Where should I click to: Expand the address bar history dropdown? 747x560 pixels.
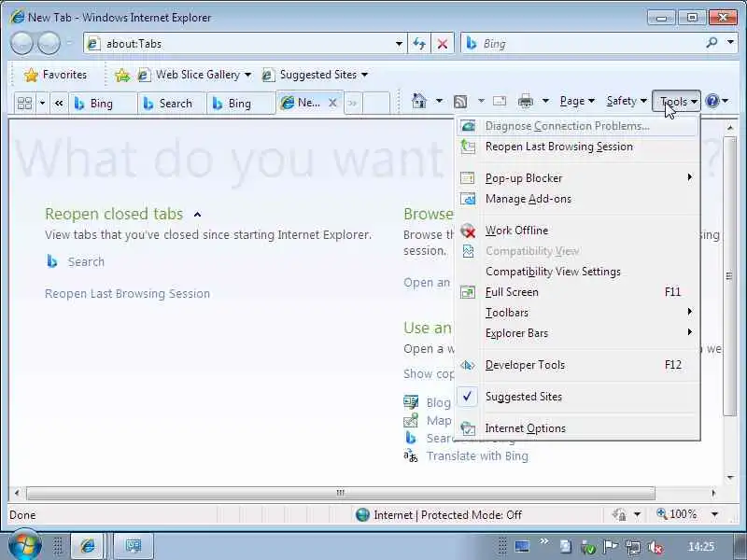[x=399, y=44]
